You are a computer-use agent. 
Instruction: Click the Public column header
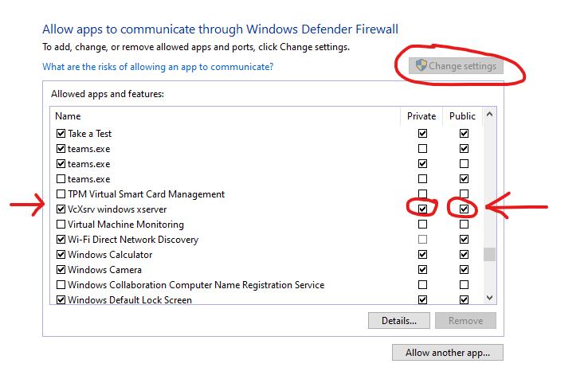(462, 116)
